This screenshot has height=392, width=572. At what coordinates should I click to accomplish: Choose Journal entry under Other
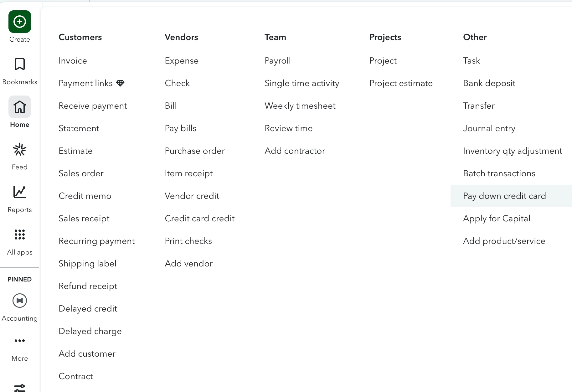[489, 128]
